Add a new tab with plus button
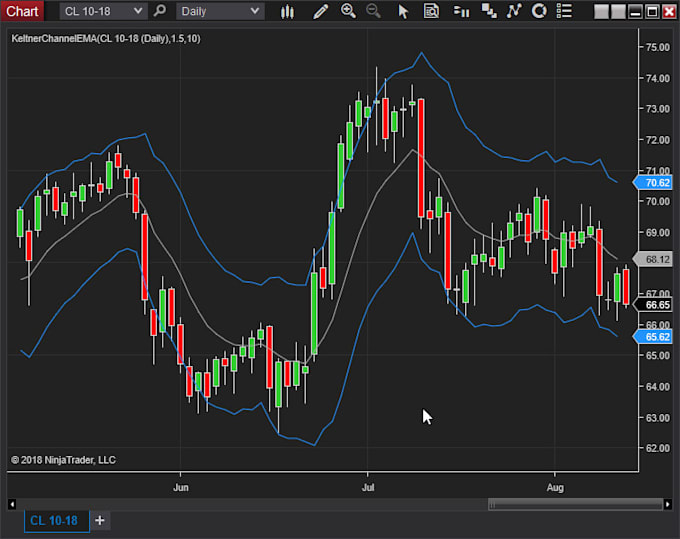The height and width of the screenshot is (539, 680). click(x=100, y=520)
